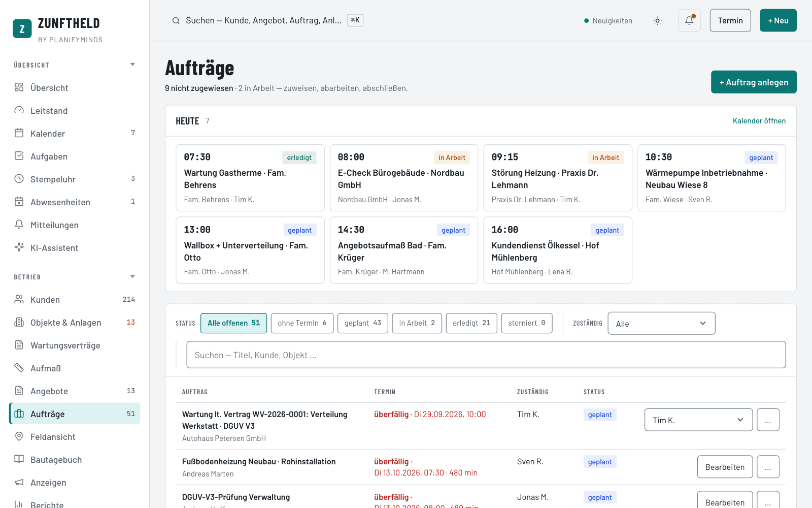Click the Kalender sidebar icon
Image resolution: width=812 pixels, height=508 pixels.
click(19, 133)
